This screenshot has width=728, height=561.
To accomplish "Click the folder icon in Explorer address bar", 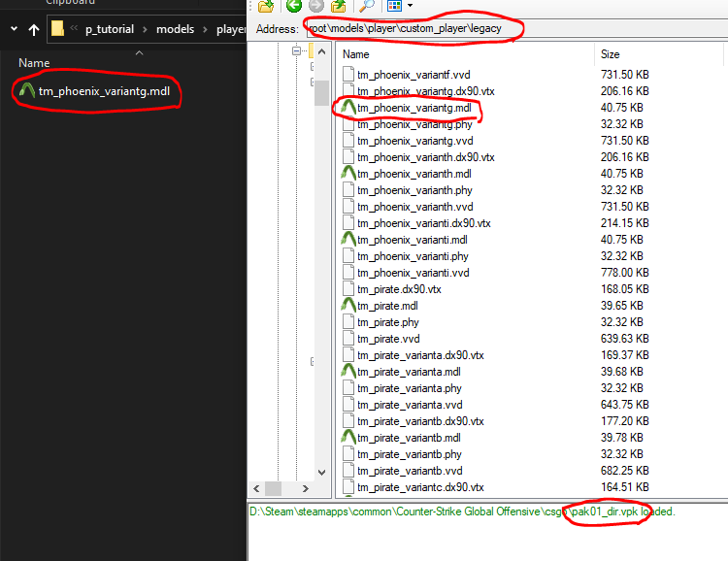I will (x=57, y=28).
